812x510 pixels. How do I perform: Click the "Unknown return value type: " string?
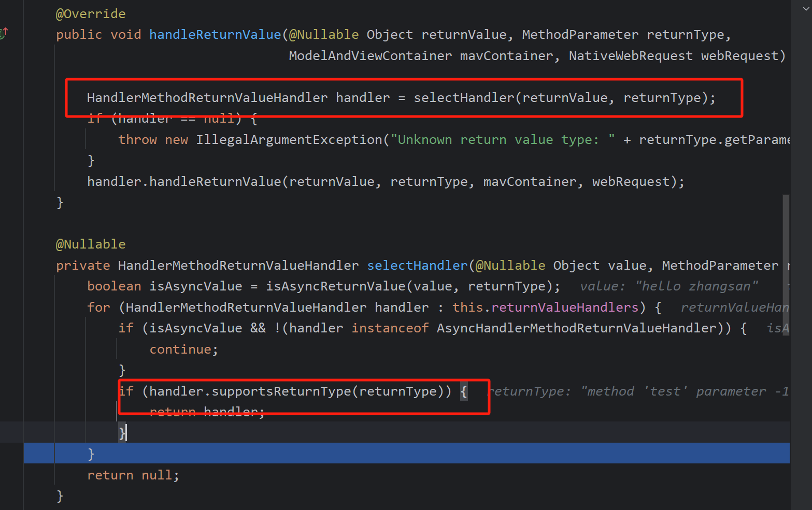[503, 140]
